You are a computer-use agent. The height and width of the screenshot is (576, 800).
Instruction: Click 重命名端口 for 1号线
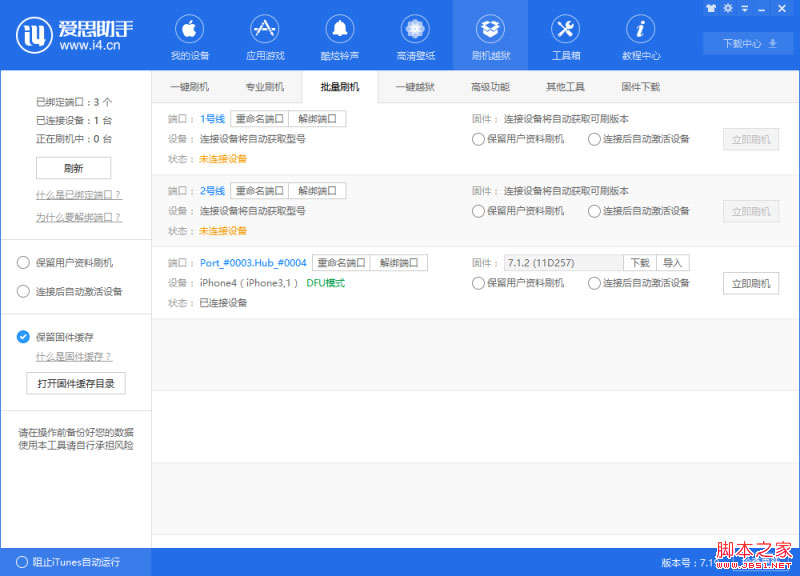(260, 119)
